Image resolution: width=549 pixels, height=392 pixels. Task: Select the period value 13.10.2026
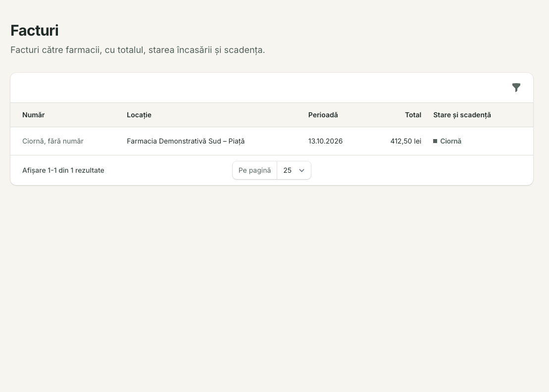click(x=325, y=141)
